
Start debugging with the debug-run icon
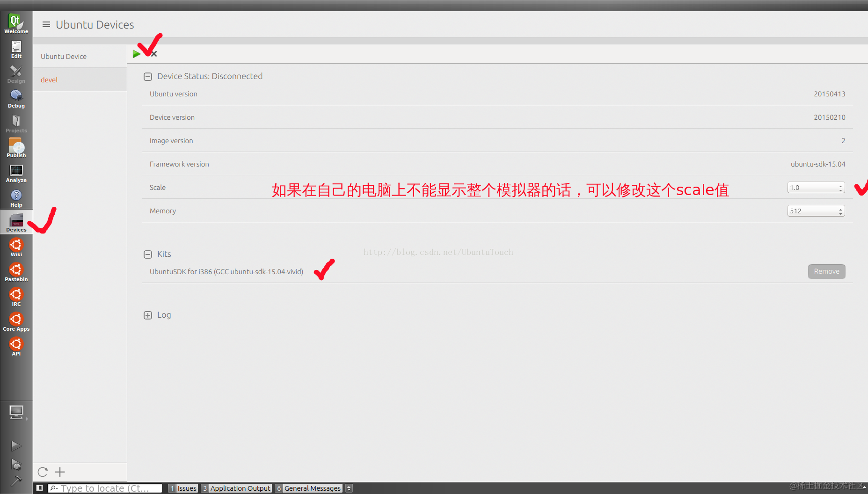[x=16, y=464]
